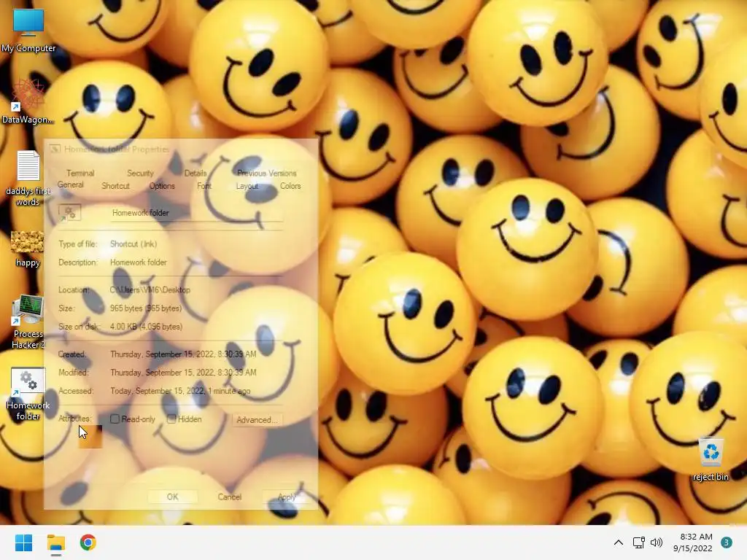
Task: Open the Windows Start menu
Action: pyautogui.click(x=23, y=542)
